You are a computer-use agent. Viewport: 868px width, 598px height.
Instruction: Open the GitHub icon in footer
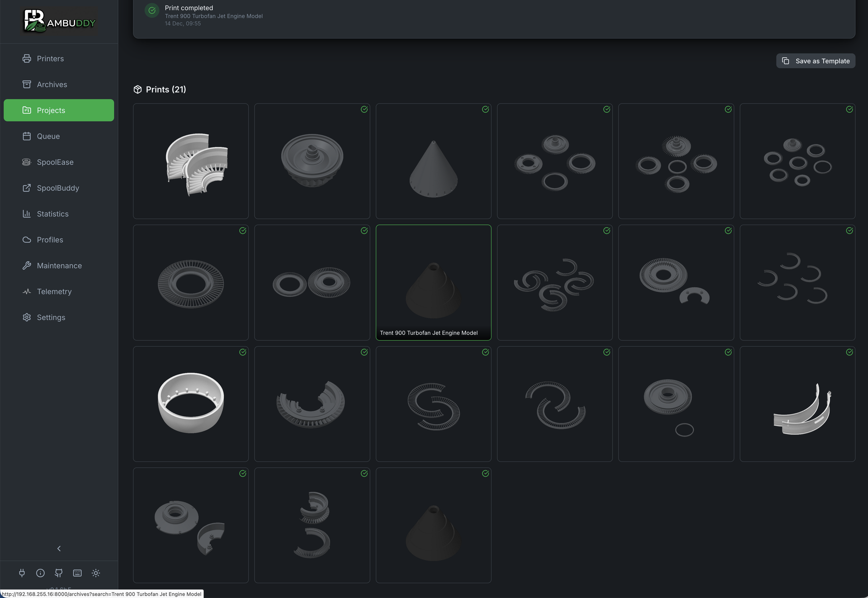coord(59,573)
